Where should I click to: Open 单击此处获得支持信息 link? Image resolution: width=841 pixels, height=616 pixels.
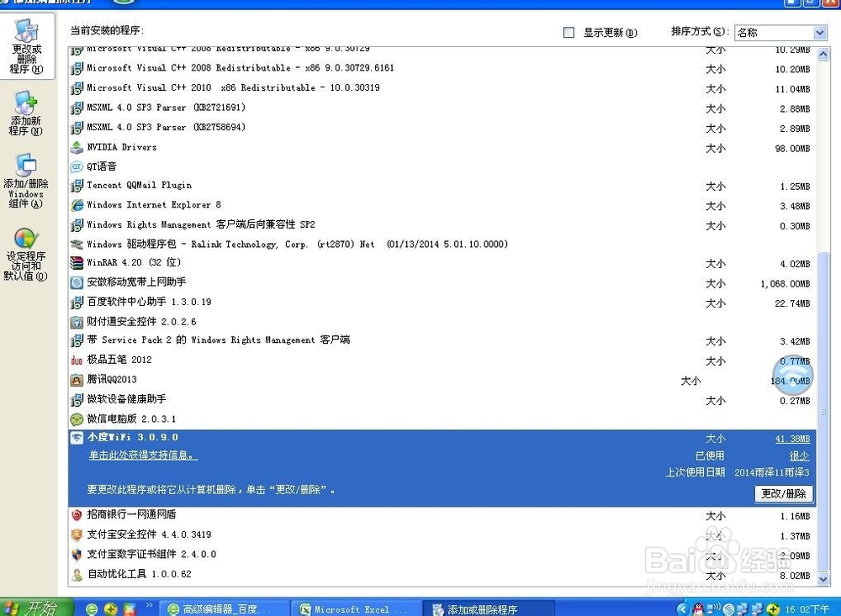point(143,455)
